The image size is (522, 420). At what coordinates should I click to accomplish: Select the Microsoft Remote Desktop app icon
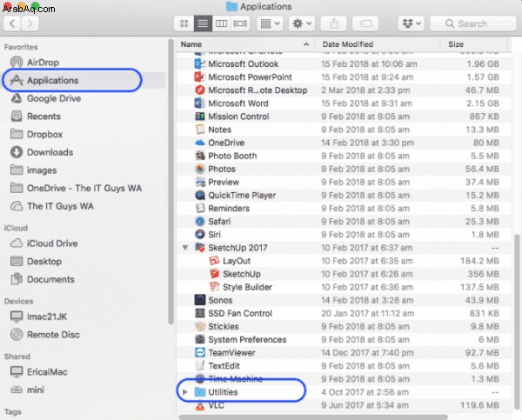(x=200, y=90)
